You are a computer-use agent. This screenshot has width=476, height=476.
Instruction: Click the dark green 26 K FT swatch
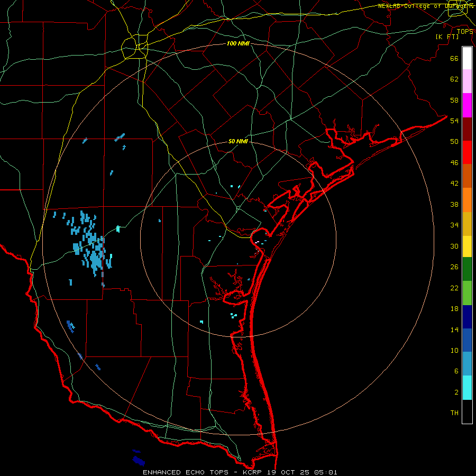point(467,269)
